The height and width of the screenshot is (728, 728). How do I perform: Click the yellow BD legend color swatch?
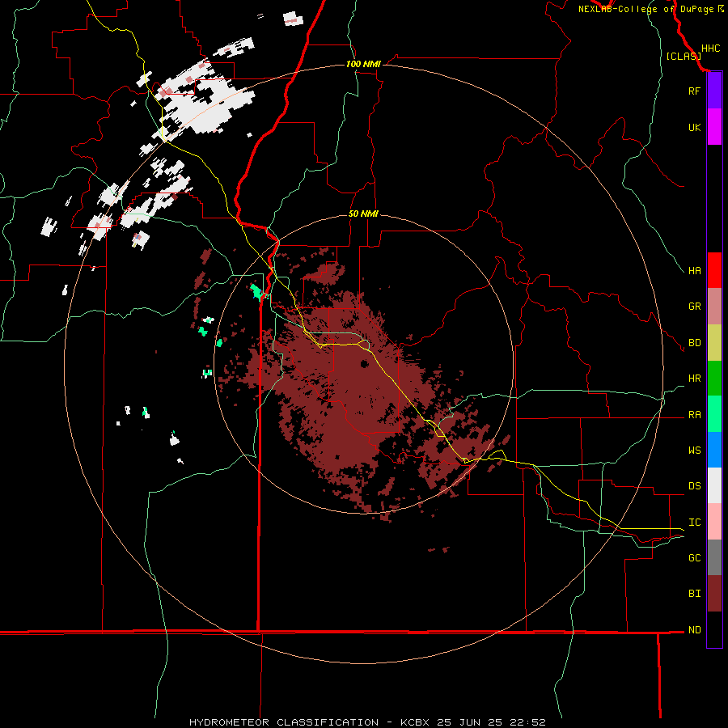click(714, 342)
